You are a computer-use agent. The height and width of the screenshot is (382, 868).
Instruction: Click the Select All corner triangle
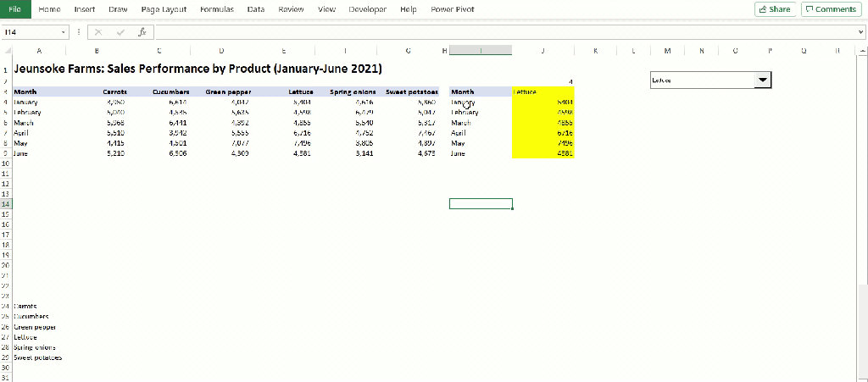5,51
